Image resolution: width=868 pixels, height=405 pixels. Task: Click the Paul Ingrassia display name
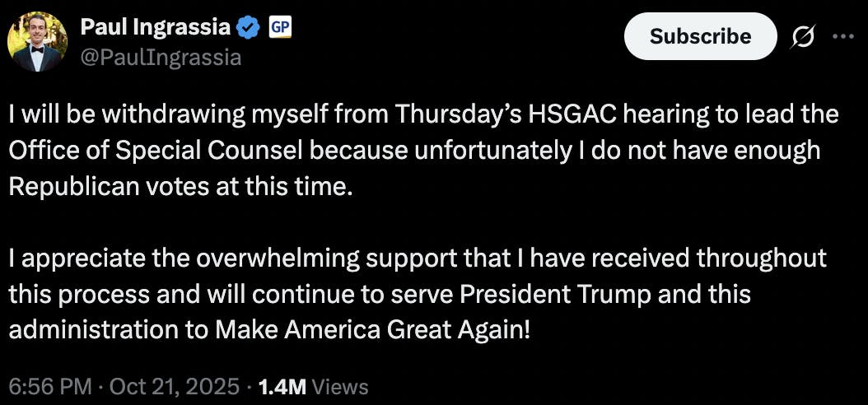pyautogui.click(x=156, y=28)
